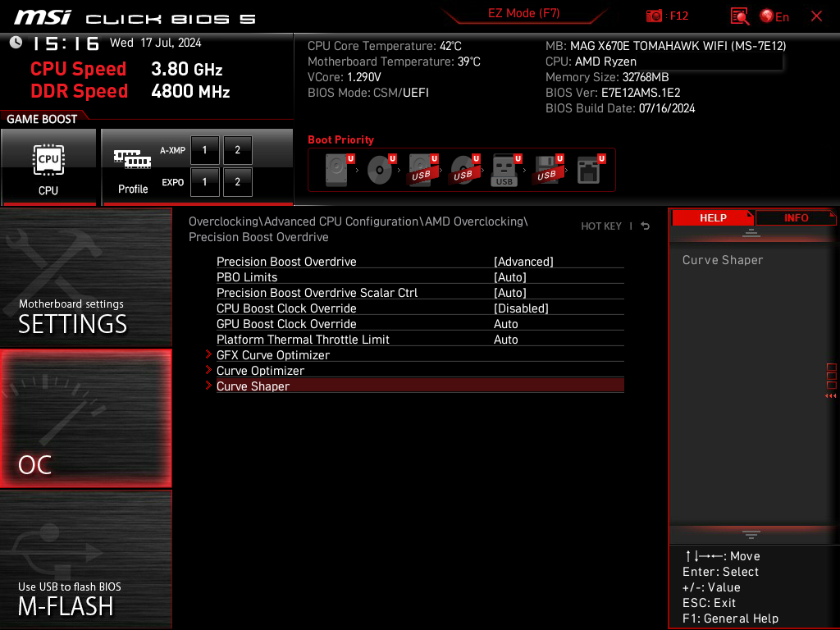The image size is (840, 630).
Task: Click the help panel bottom scroll handle
Action: click(x=751, y=535)
